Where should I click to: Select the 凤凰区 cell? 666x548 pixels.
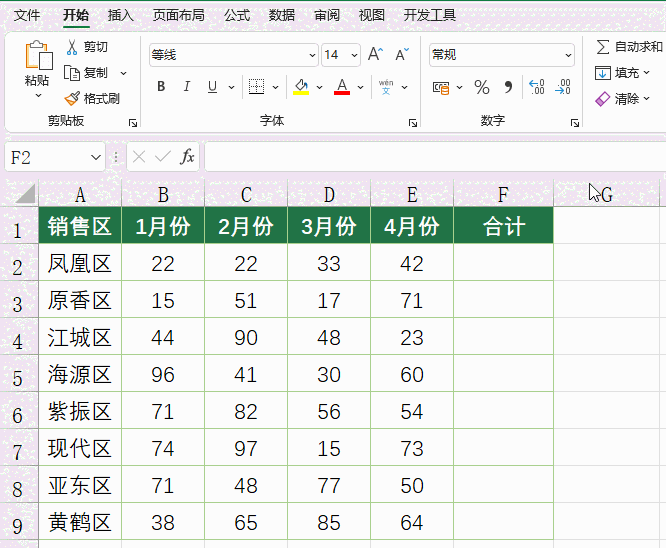(80, 263)
